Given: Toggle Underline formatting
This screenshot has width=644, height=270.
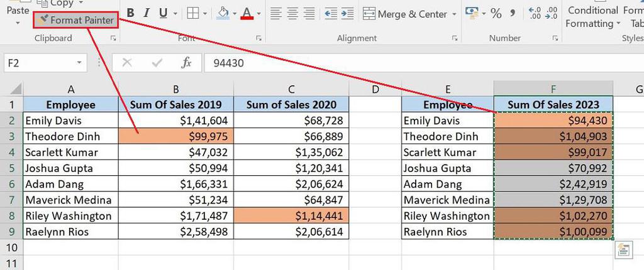Looking at the screenshot, I should coord(163,14).
